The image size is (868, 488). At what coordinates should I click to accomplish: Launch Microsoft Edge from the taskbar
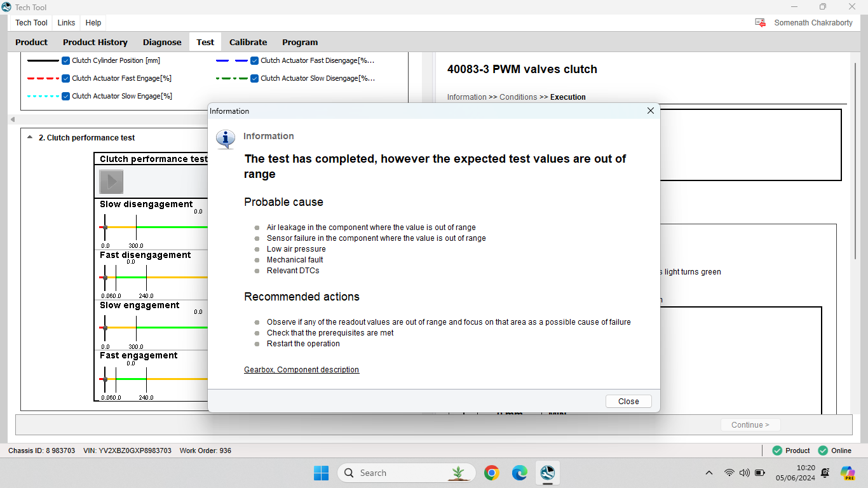coord(520,473)
